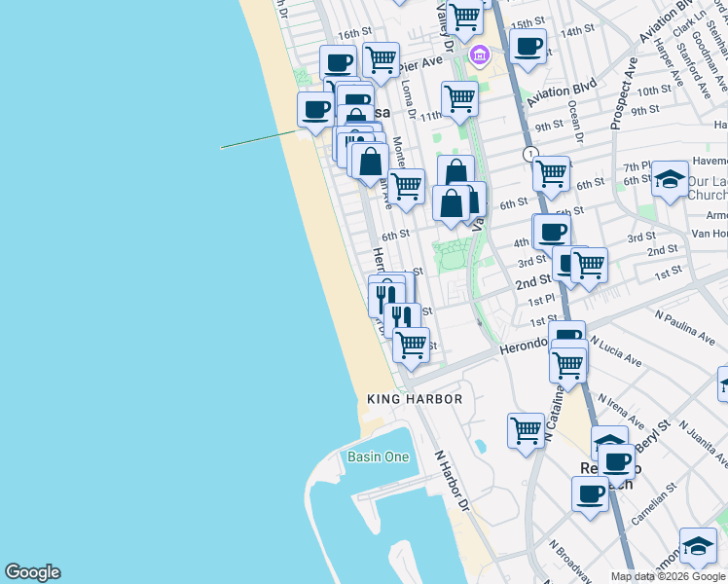Select the Beryl St label
This screenshot has width=728, height=584.
click(x=653, y=435)
